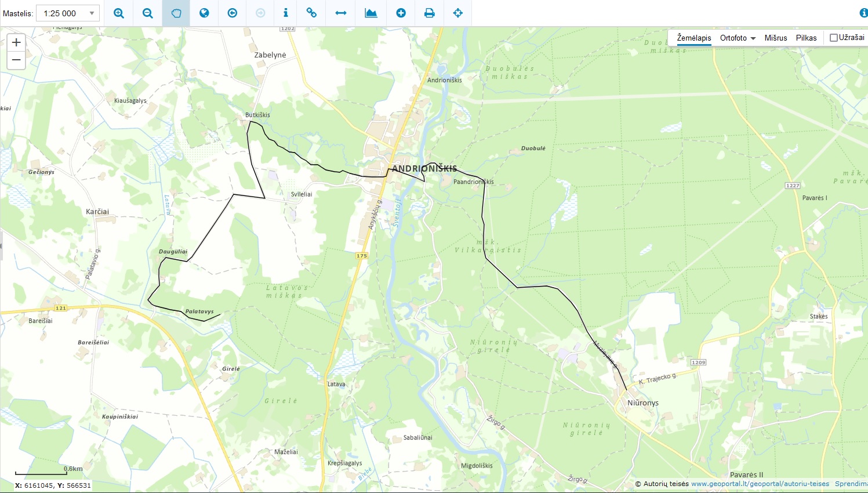Expand the collapsed left side panel

point(1,246)
